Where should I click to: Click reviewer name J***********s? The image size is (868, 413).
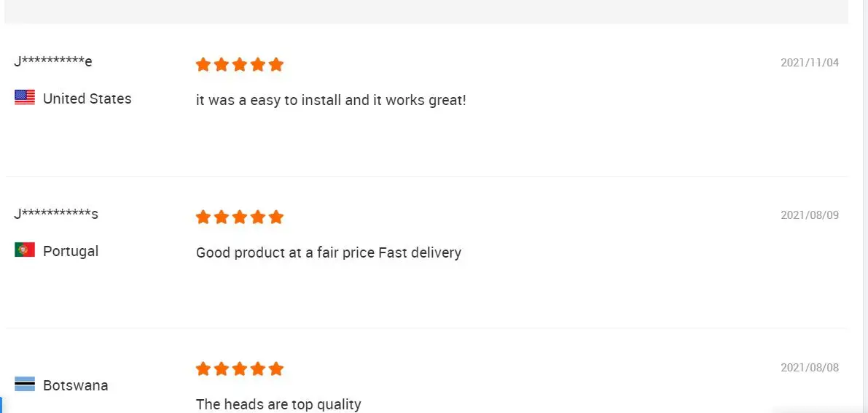pos(56,214)
